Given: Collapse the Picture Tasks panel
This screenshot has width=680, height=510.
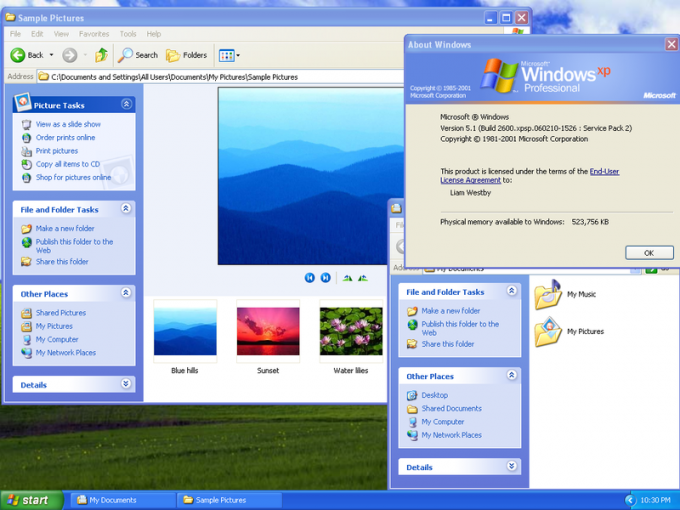Looking at the screenshot, I should tap(126, 104).
